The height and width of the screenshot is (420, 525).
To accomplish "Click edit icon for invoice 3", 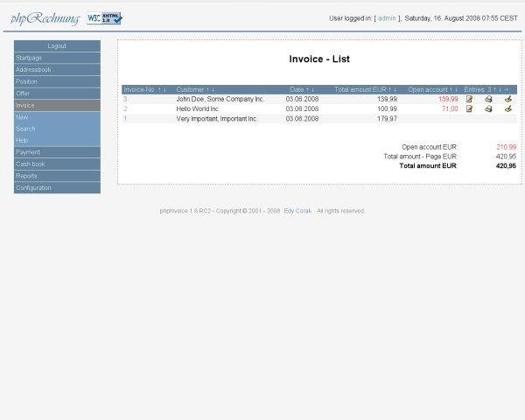I will (x=470, y=99).
